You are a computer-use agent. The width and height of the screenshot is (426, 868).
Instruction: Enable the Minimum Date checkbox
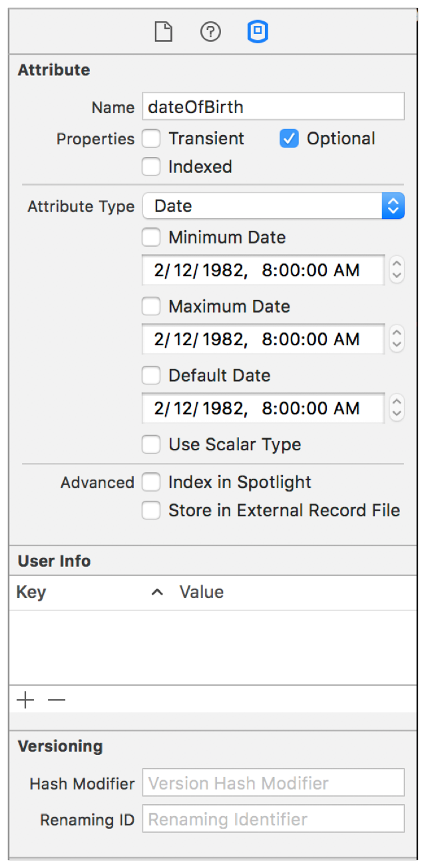[x=152, y=237]
